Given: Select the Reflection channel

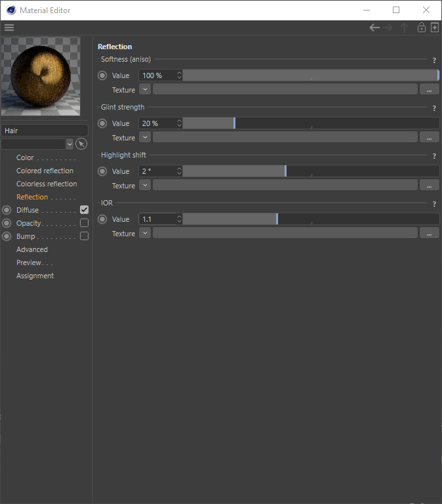Looking at the screenshot, I should (x=32, y=197).
